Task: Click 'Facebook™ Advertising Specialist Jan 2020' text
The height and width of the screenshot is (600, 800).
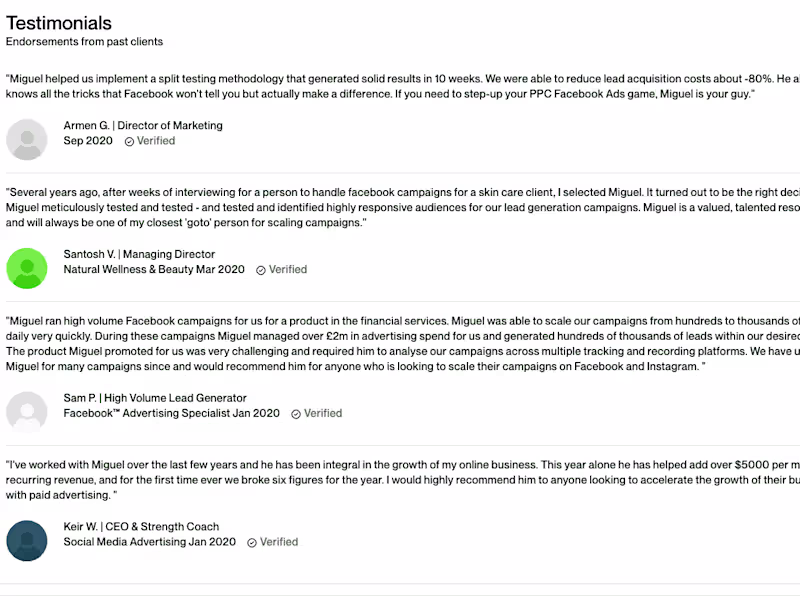Action: [x=171, y=413]
